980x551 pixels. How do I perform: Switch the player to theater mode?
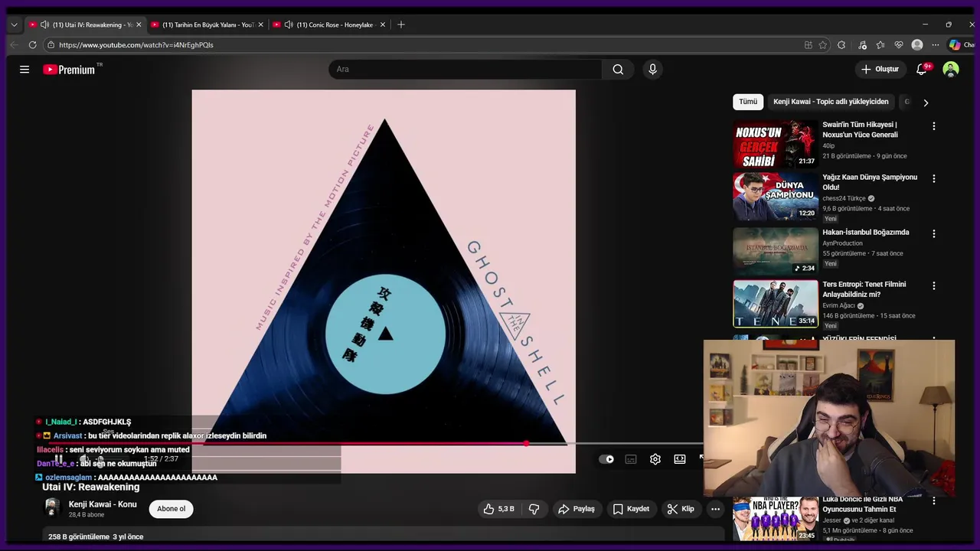point(680,459)
